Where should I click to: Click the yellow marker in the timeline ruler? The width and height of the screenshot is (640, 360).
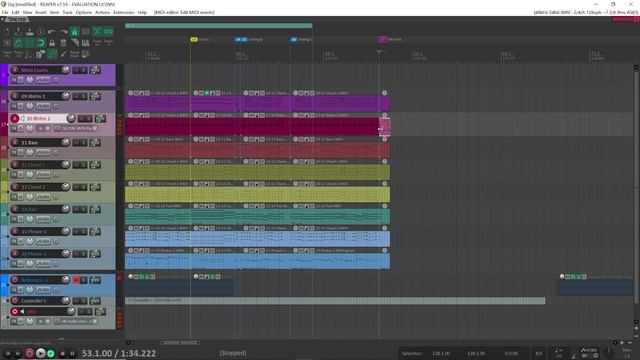click(194, 39)
